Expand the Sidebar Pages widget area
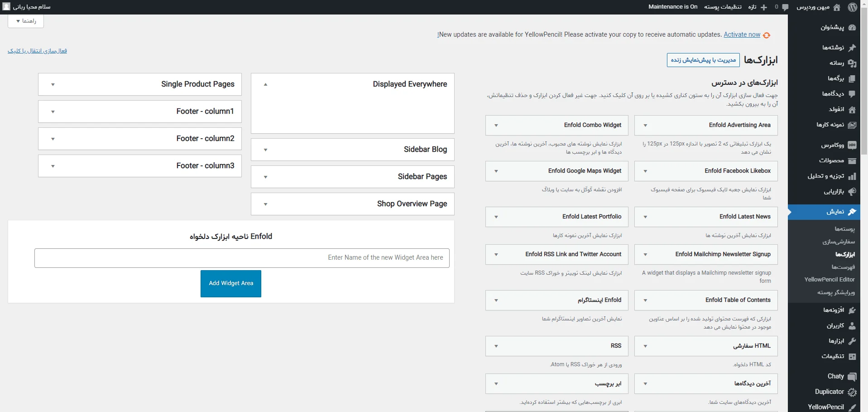The height and width of the screenshot is (412, 868). tap(266, 177)
